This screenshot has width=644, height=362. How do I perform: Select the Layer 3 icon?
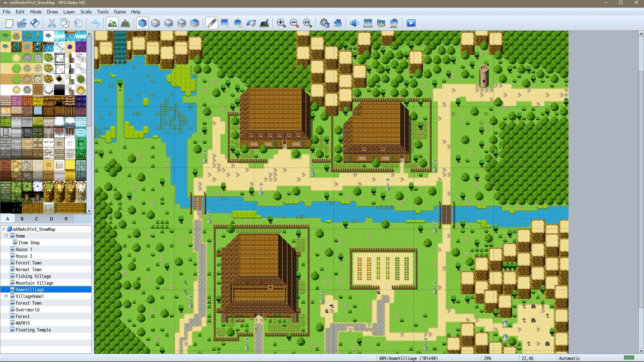coord(182,23)
